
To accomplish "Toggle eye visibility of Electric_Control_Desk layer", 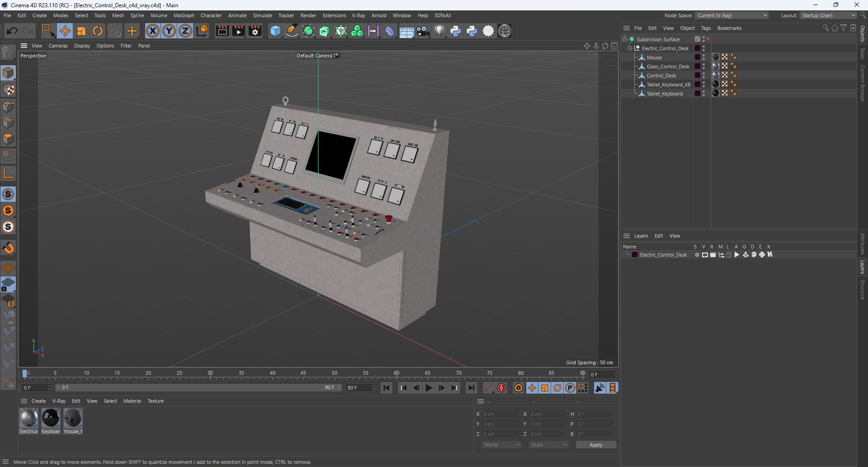I will coord(705,255).
